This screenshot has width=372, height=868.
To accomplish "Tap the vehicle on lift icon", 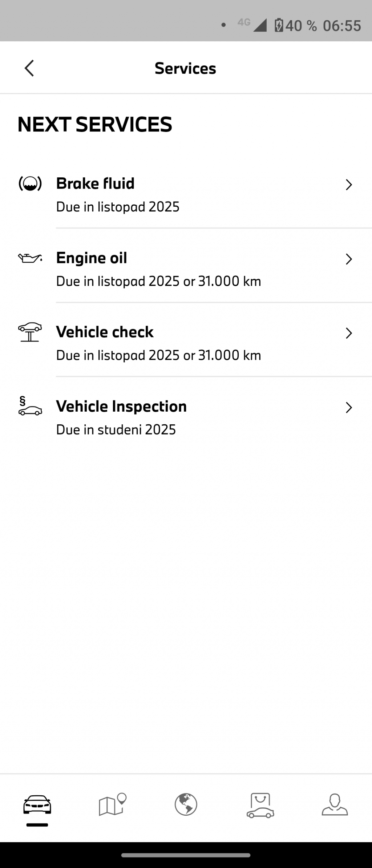I will (30, 332).
